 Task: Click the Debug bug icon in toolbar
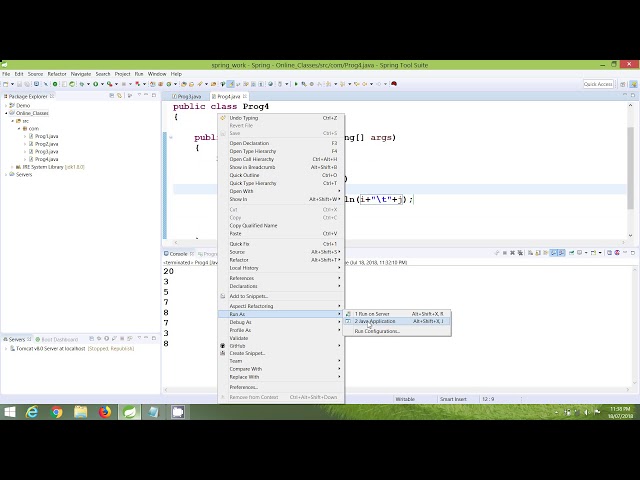82,84
